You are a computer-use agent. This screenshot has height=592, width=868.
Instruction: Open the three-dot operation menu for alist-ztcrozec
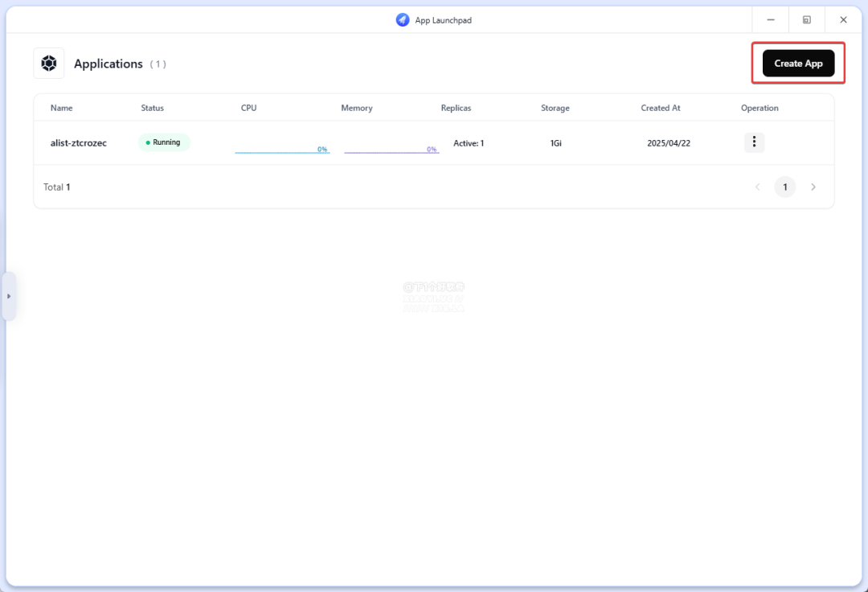pyautogui.click(x=754, y=142)
